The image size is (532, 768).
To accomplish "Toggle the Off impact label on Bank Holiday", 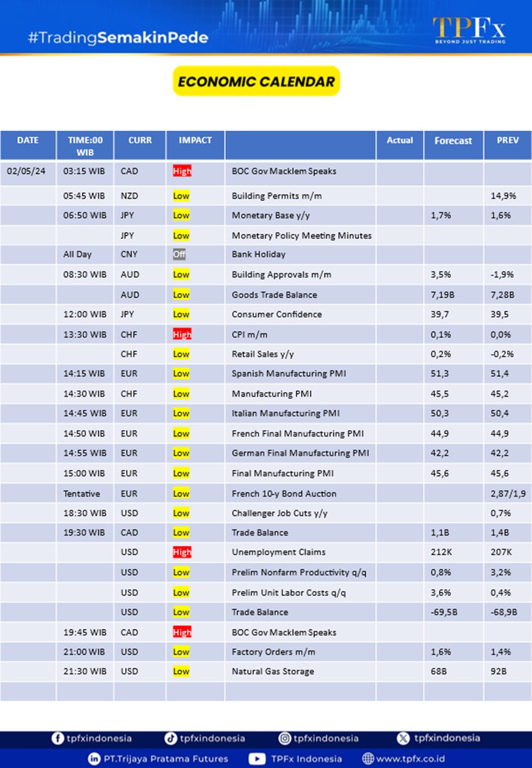I will [x=180, y=254].
